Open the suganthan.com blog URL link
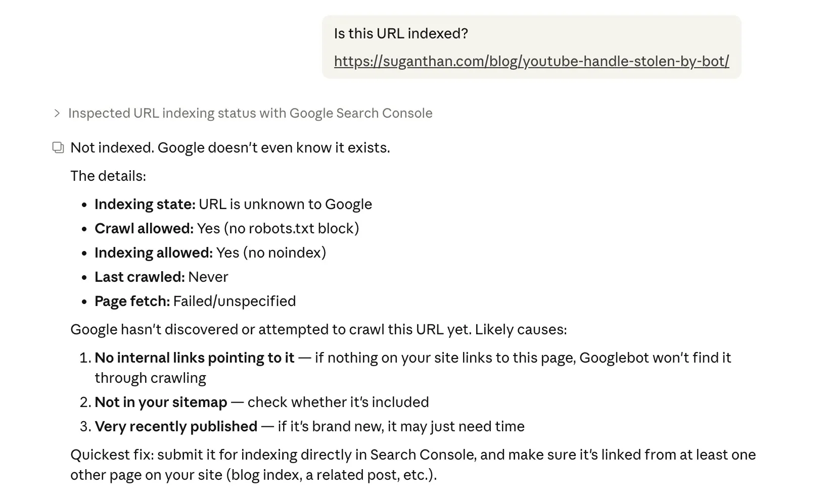Image resolution: width=828 pixels, height=504 pixels. [x=531, y=61]
